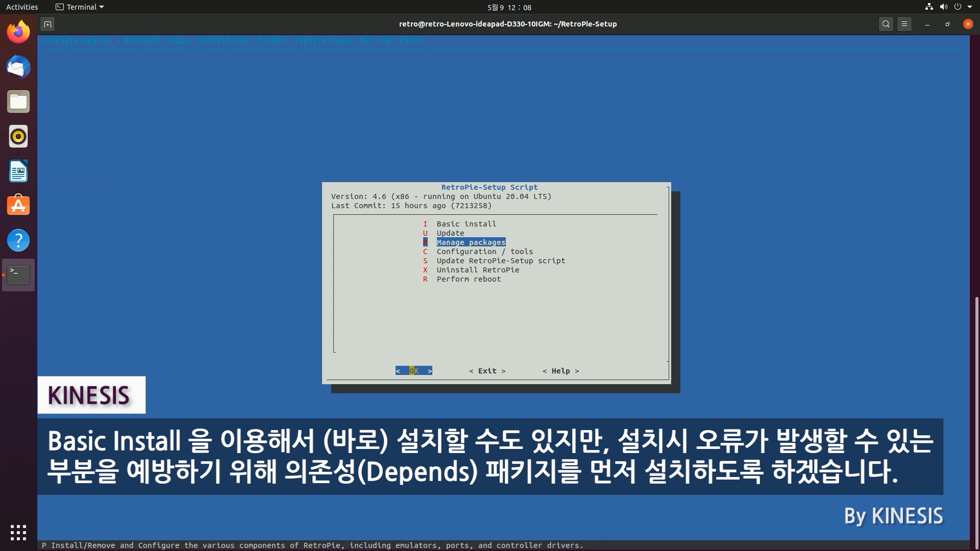Open the Files manager icon
Image resolution: width=980 pixels, height=551 pixels.
(x=18, y=102)
